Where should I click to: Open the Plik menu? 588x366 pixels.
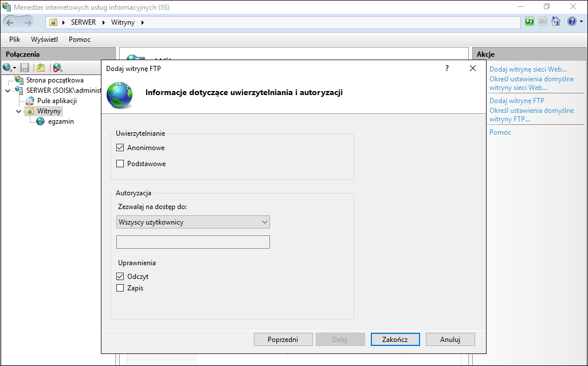(15, 40)
